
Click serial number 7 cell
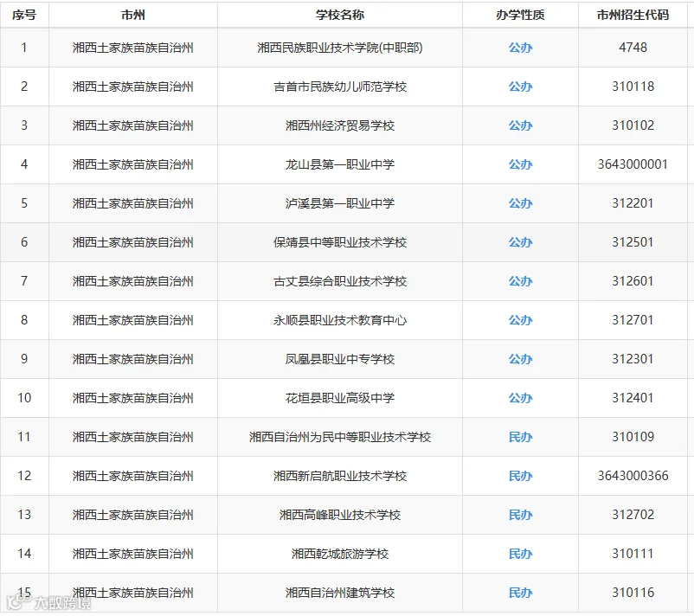[x=24, y=281]
